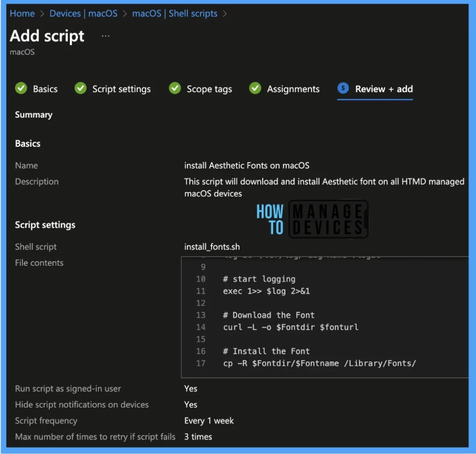The width and height of the screenshot is (476, 454).
Task: Click the green checkmark beside Assignments
Action: (x=255, y=88)
